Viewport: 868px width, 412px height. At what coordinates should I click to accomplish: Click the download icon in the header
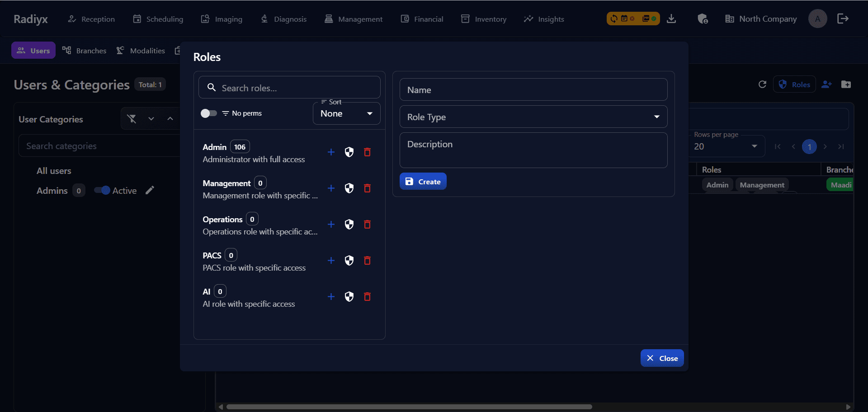pos(672,19)
